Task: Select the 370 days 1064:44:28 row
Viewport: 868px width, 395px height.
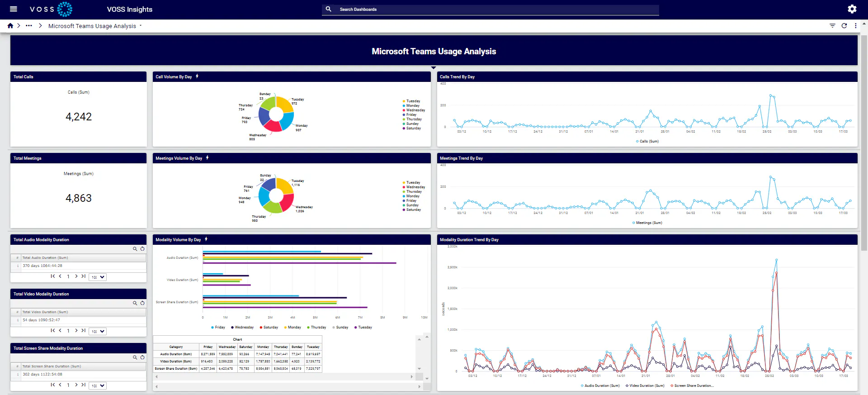Action: pyautogui.click(x=78, y=266)
